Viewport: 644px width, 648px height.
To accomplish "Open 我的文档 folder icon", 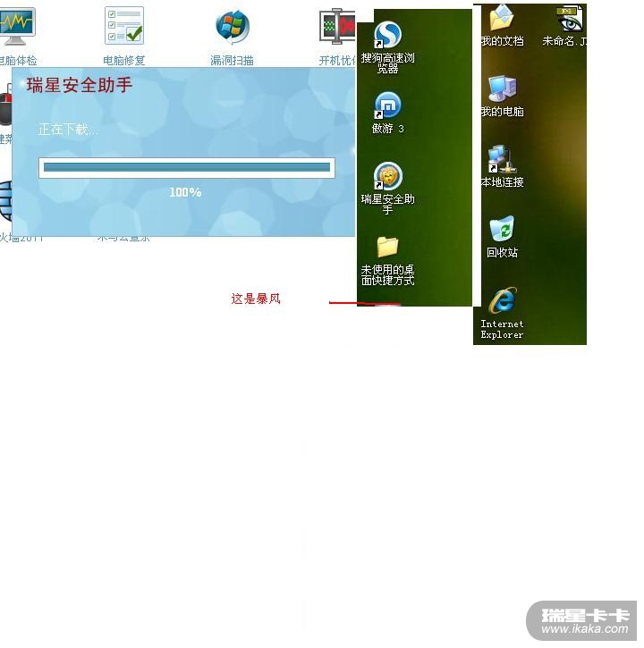I will pyautogui.click(x=502, y=17).
